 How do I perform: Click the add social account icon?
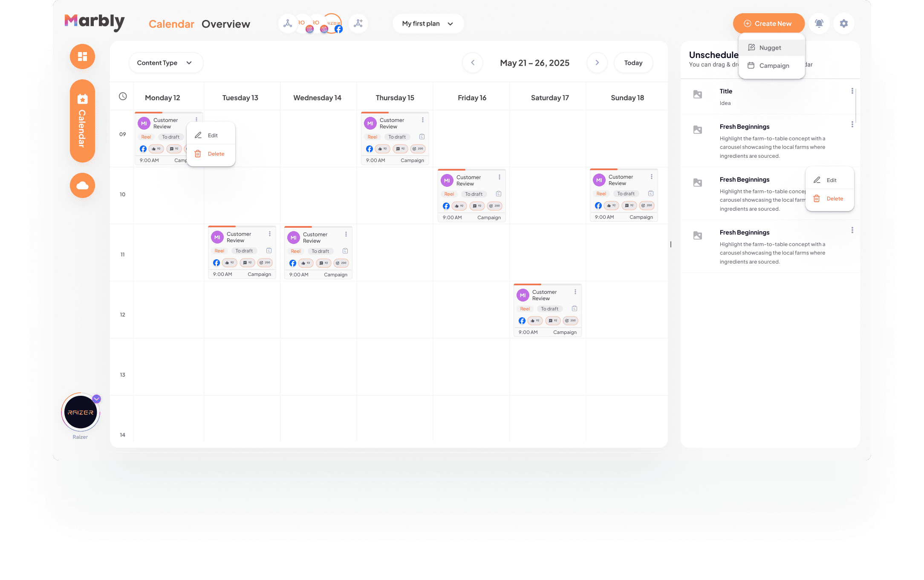[358, 23]
